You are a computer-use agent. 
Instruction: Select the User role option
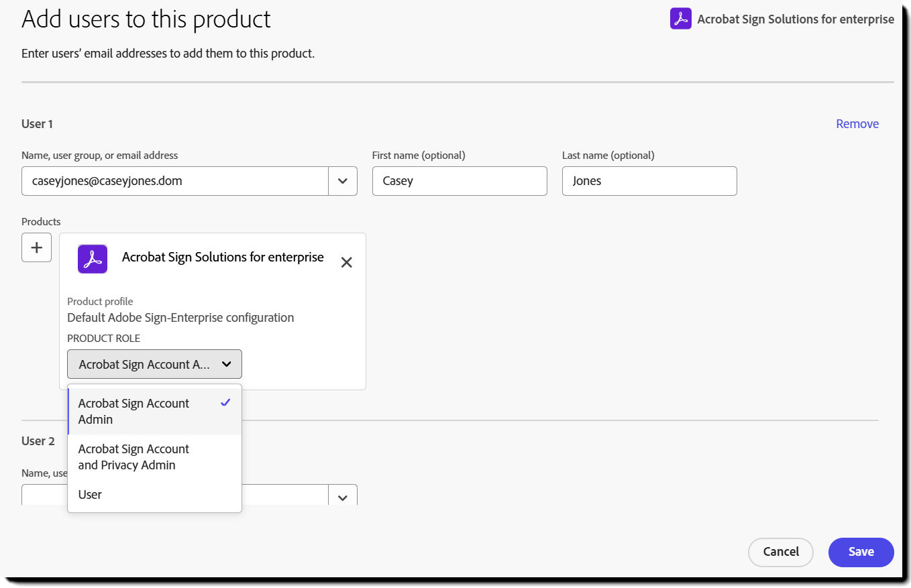coord(89,495)
